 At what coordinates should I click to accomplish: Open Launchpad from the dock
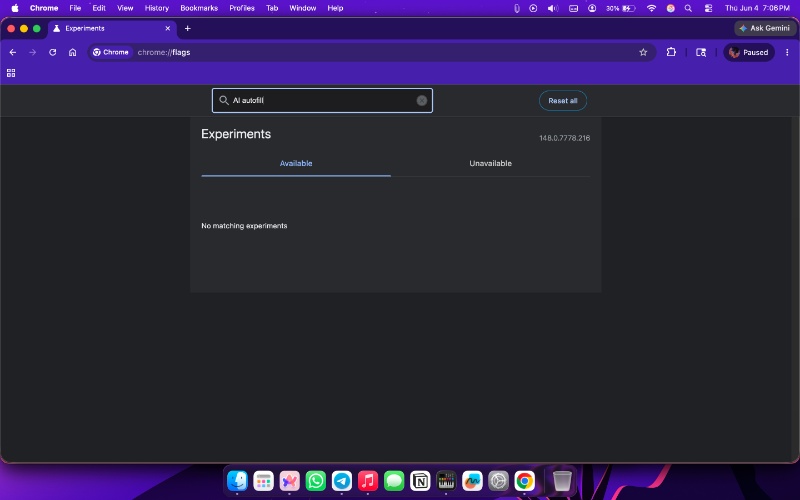(x=263, y=480)
